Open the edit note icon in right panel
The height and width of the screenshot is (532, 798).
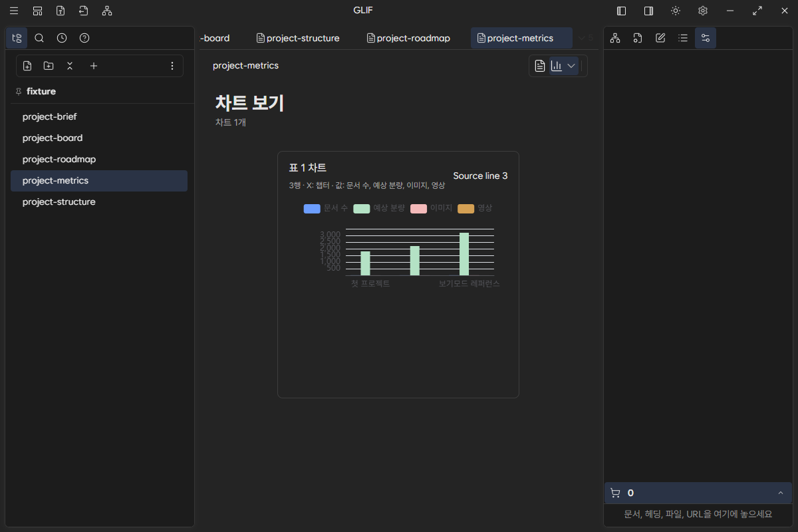pyautogui.click(x=660, y=38)
